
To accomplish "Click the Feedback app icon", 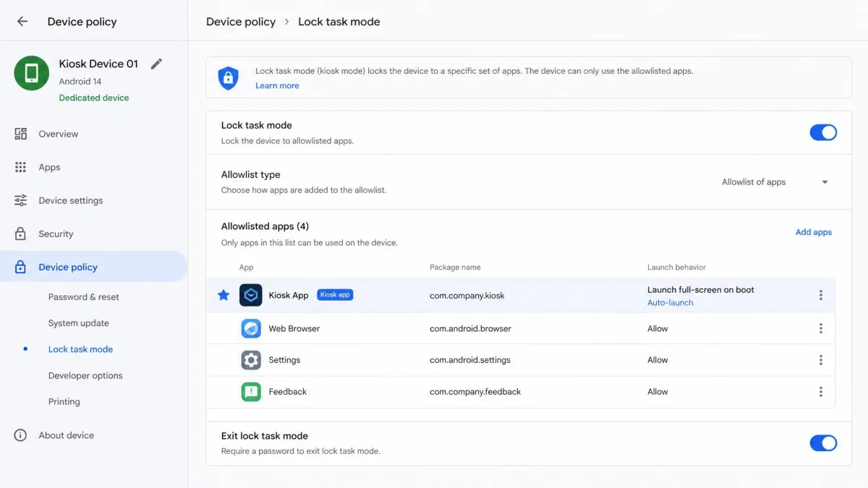I will tap(251, 392).
